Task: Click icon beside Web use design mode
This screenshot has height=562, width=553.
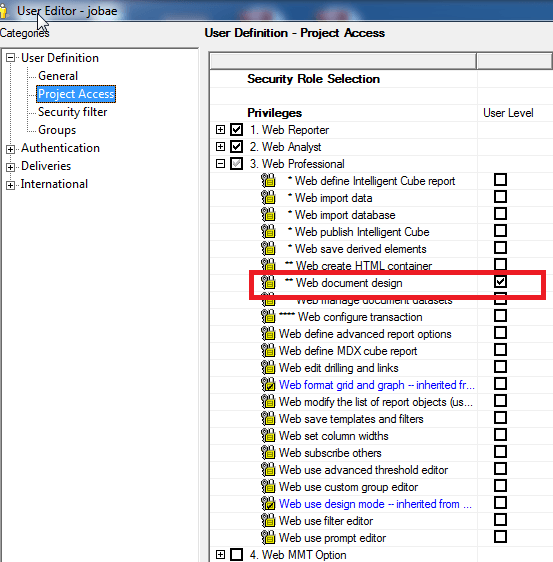Action: point(268,504)
